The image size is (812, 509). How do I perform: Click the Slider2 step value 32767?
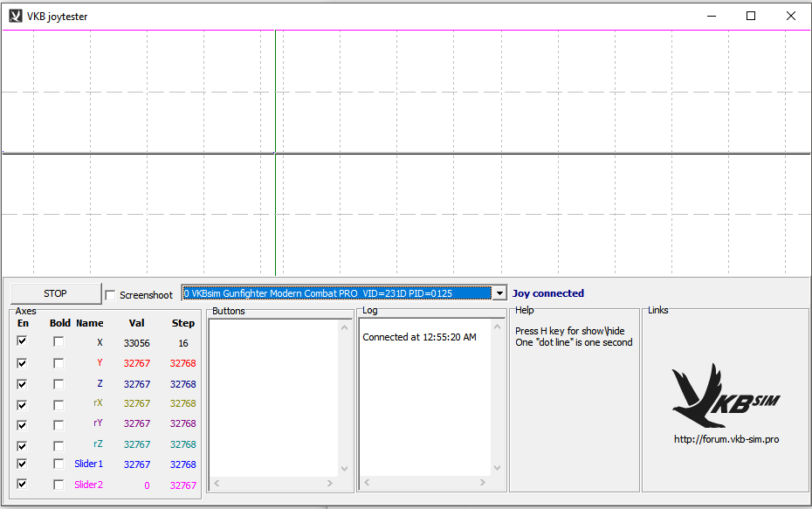(183, 485)
